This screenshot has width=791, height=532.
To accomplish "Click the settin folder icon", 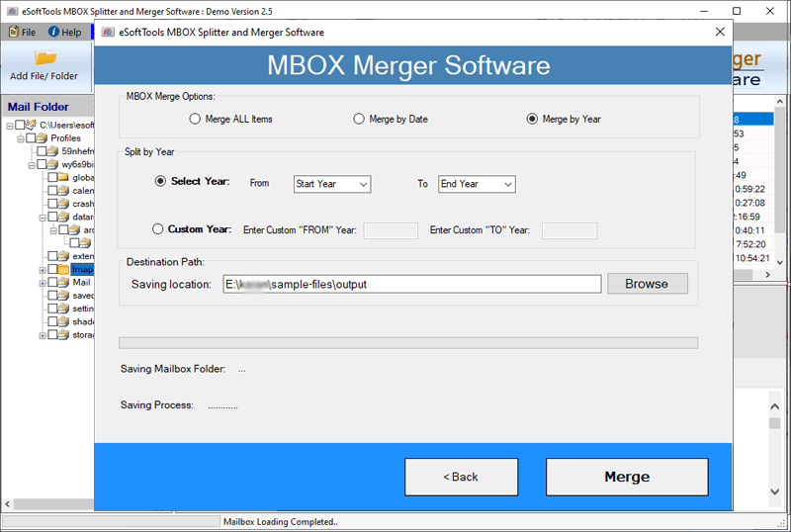I will tap(63, 309).
